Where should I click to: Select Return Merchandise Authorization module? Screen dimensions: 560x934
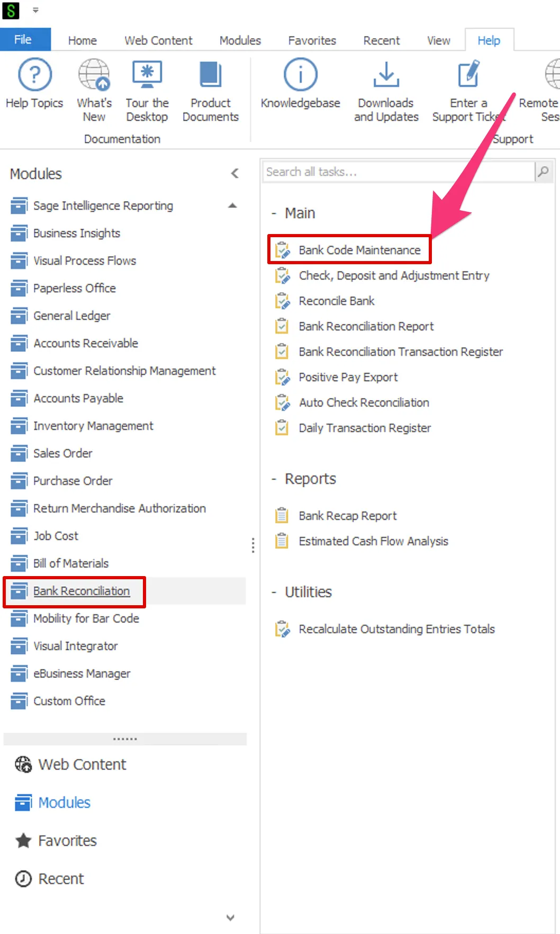click(120, 508)
